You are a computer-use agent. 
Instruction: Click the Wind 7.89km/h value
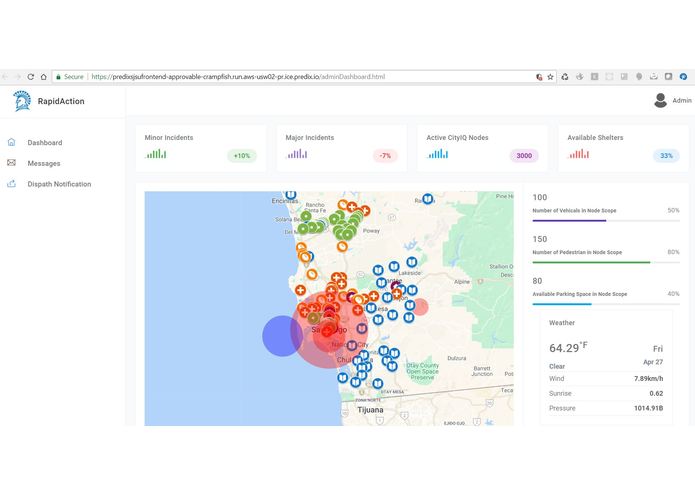coord(648,378)
